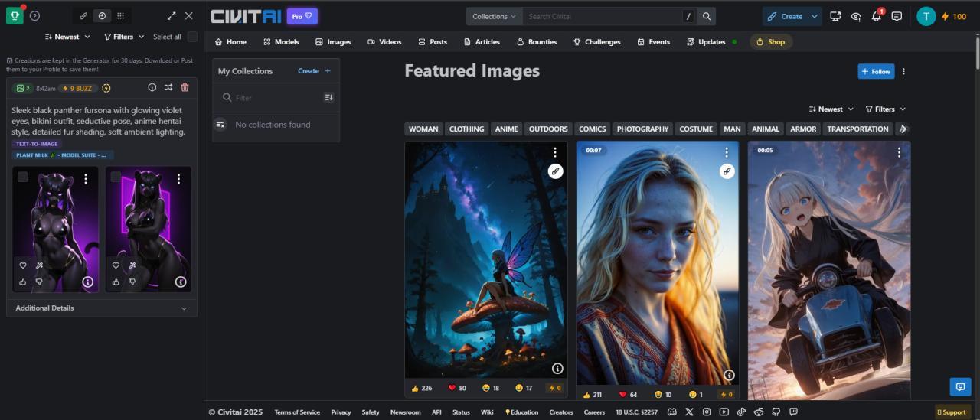Viewport: 980px width, 420px height.
Task: Click the shuffle remix icon in generation header
Action: click(x=168, y=88)
